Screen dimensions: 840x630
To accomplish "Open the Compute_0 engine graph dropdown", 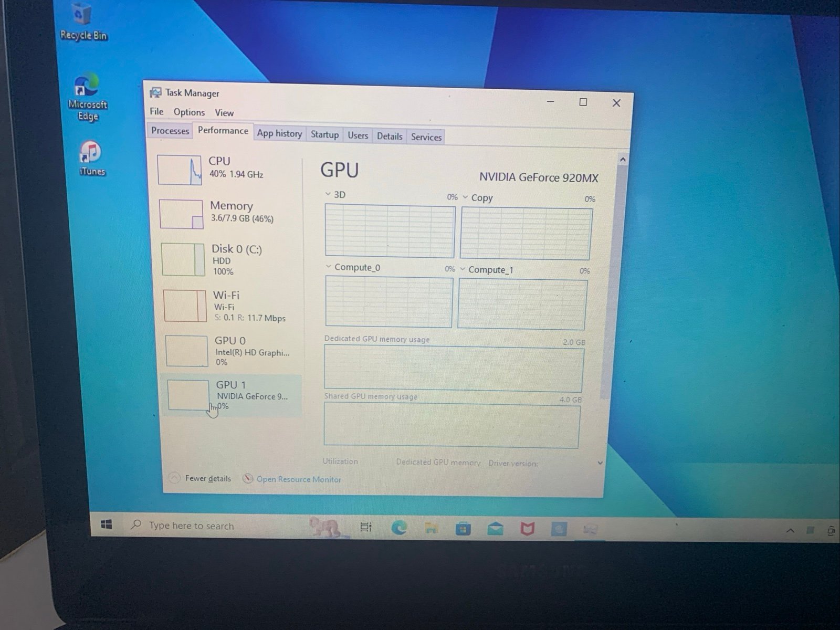I will (329, 267).
